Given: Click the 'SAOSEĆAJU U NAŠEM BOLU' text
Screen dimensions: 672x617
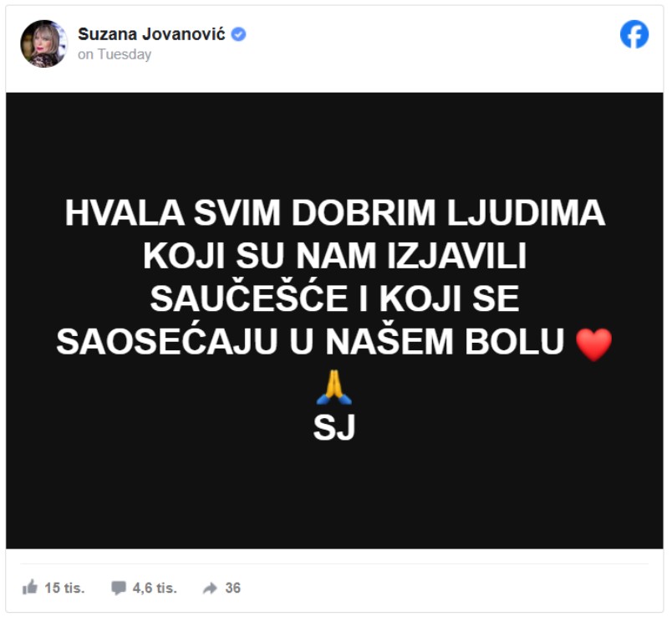Looking at the screenshot, I should click(310, 342).
